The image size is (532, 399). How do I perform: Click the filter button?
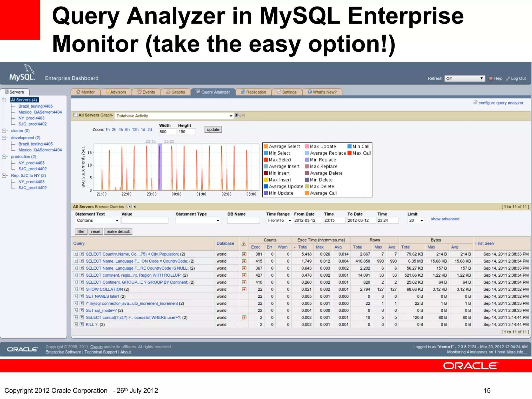[81, 231]
